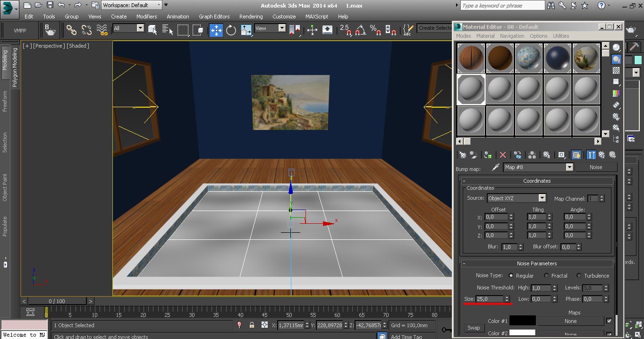The width and height of the screenshot is (644, 339).
Task: Click the Select and Link chain icon
Action: pyautogui.click(x=71, y=30)
